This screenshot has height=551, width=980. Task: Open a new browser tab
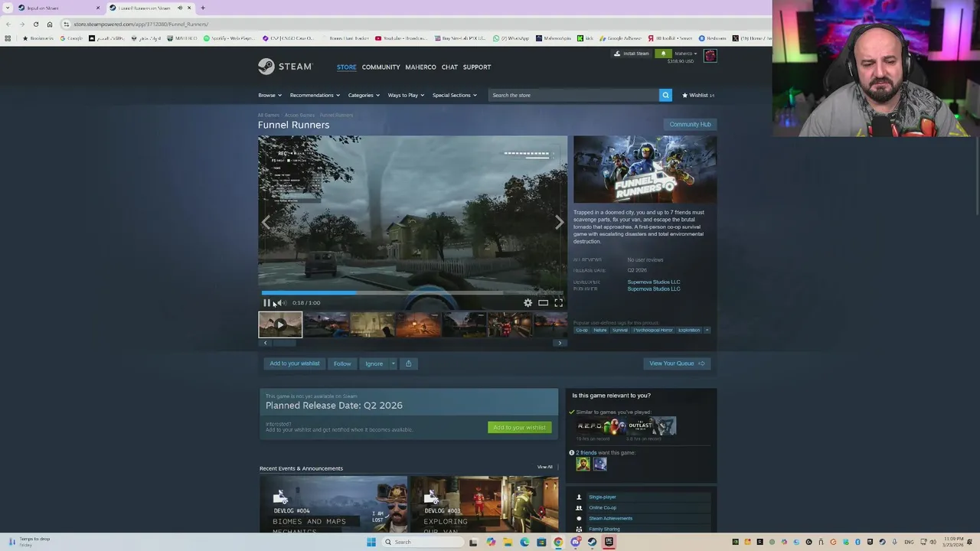click(x=203, y=8)
